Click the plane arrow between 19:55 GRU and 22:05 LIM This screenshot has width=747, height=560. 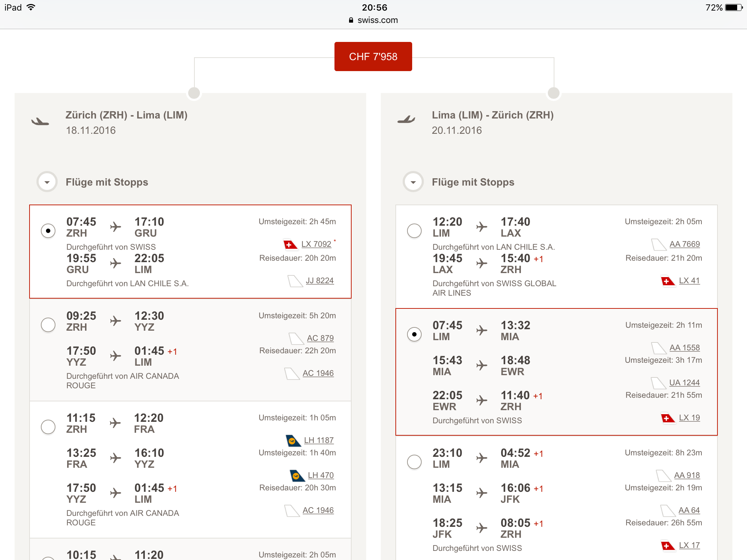115,263
